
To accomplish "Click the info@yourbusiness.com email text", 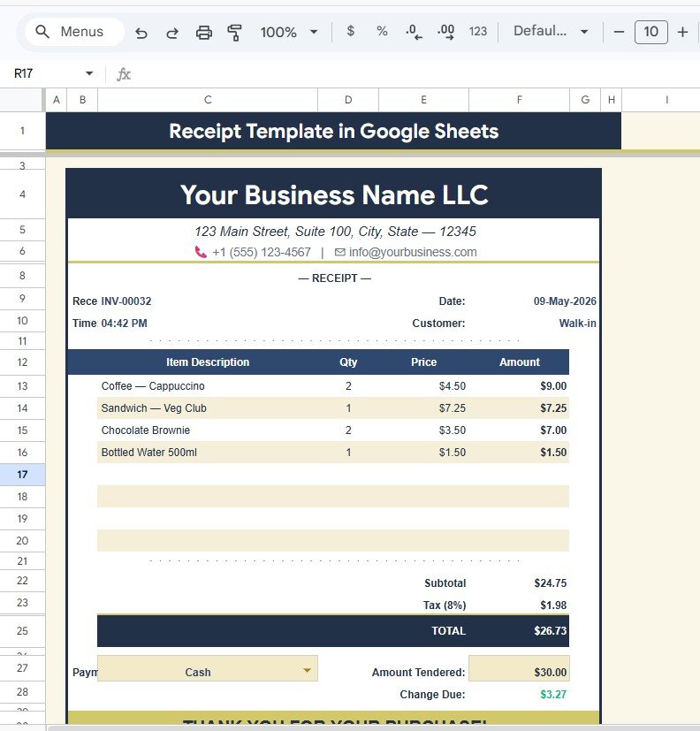I will click(x=413, y=252).
